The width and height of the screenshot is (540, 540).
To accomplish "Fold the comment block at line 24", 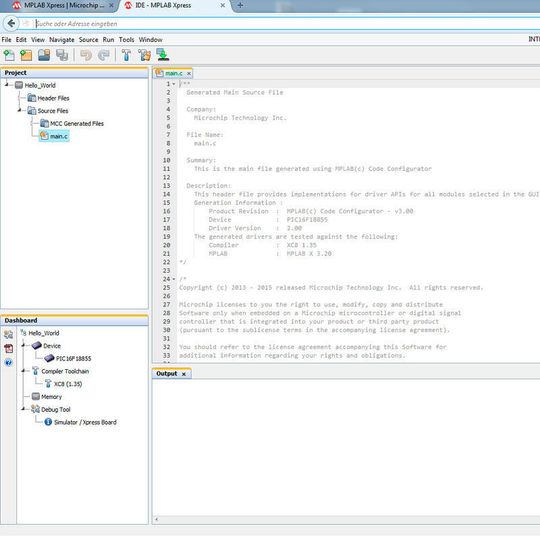I will (x=174, y=279).
